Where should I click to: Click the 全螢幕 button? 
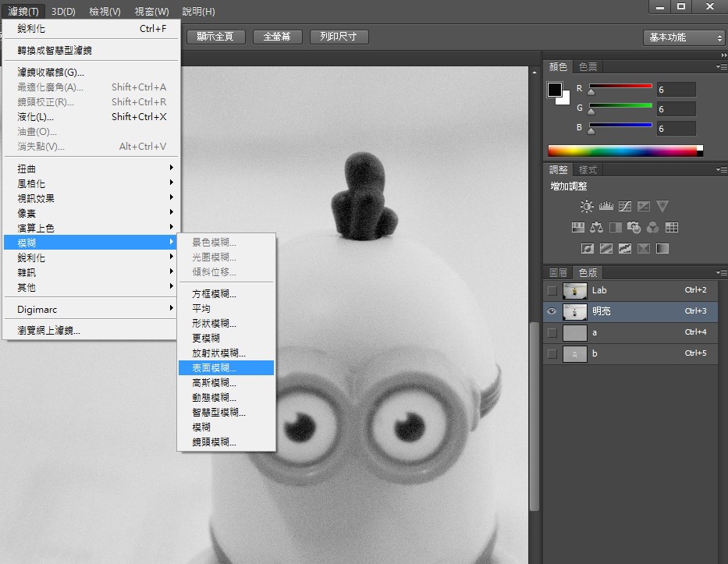coord(278,37)
